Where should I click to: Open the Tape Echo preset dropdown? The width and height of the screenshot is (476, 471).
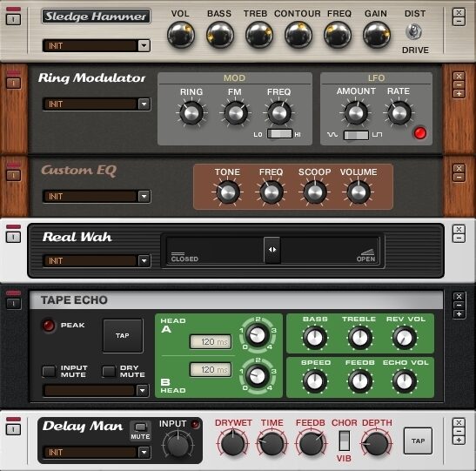143,391
